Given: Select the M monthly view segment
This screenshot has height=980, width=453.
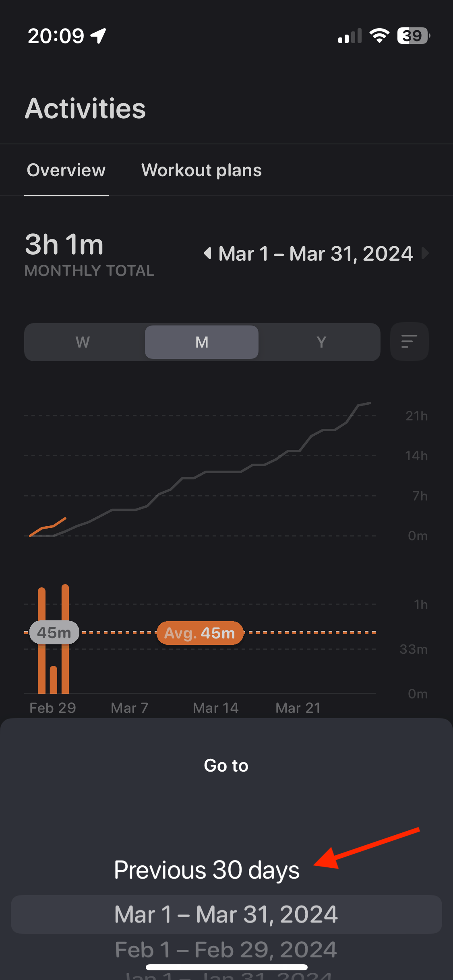Looking at the screenshot, I should click(202, 342).
